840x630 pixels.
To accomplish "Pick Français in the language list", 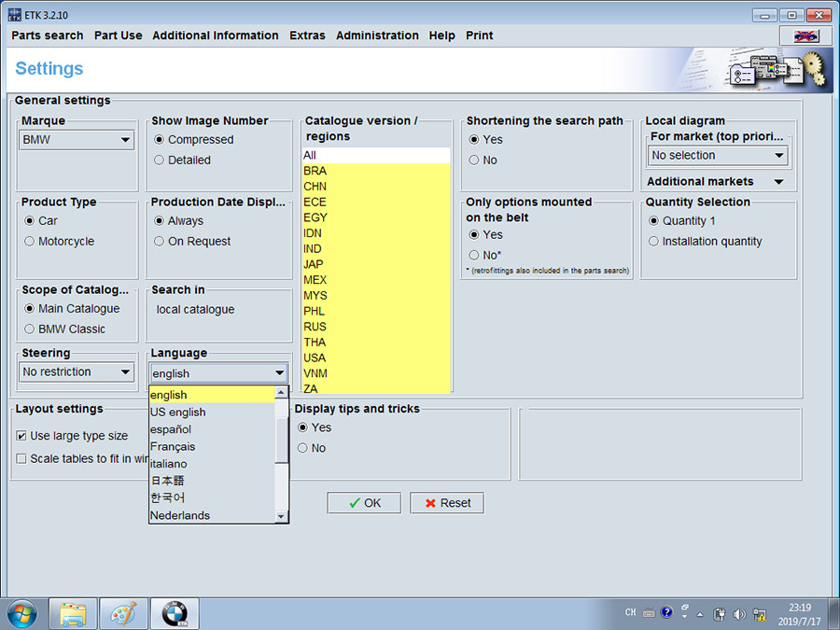I will (212, 446).
